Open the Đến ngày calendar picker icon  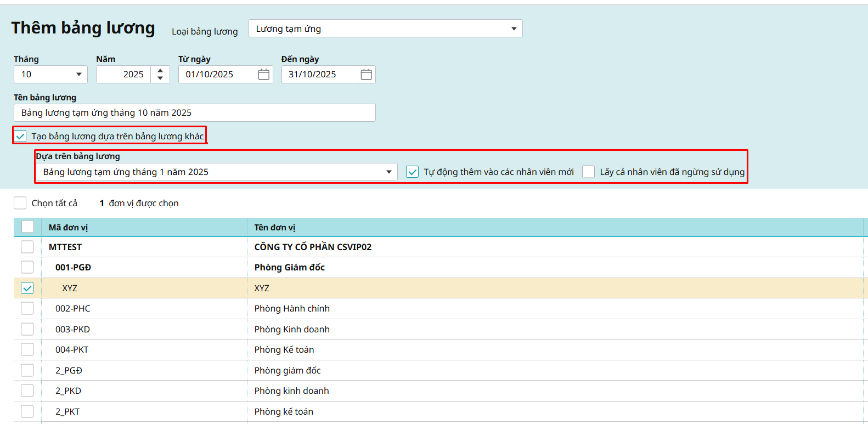366,75
